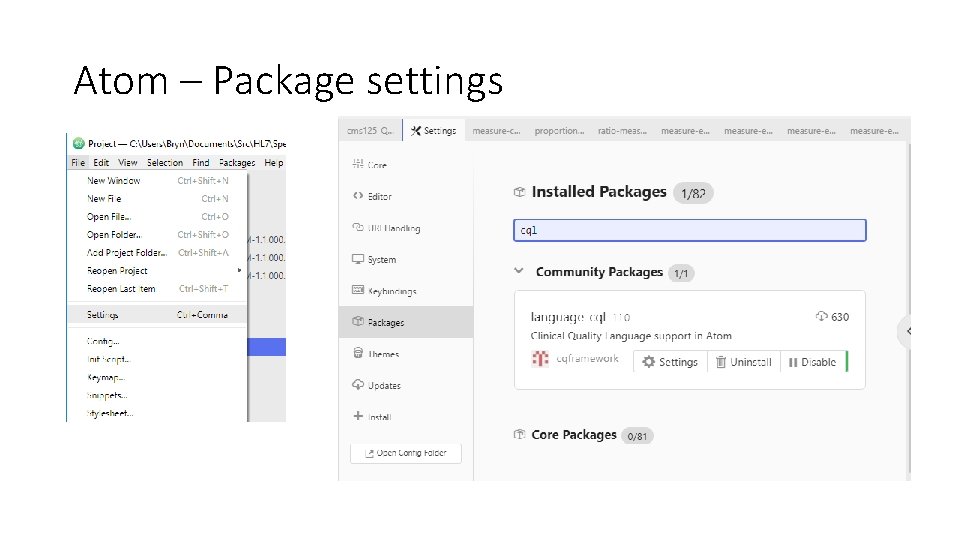Click the Keybindings keyboard icon

coord(358,290)
